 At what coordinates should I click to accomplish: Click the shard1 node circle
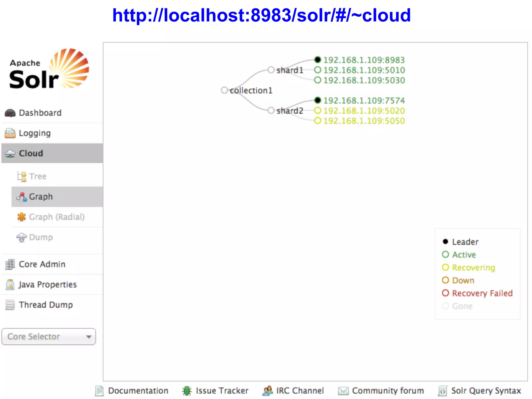click(271, 70)
